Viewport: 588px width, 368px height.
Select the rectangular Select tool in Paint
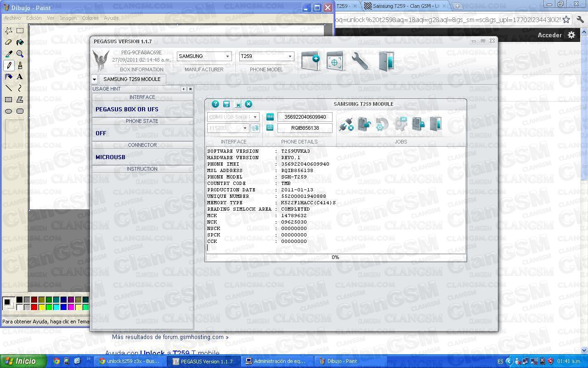tap(20, 31)
